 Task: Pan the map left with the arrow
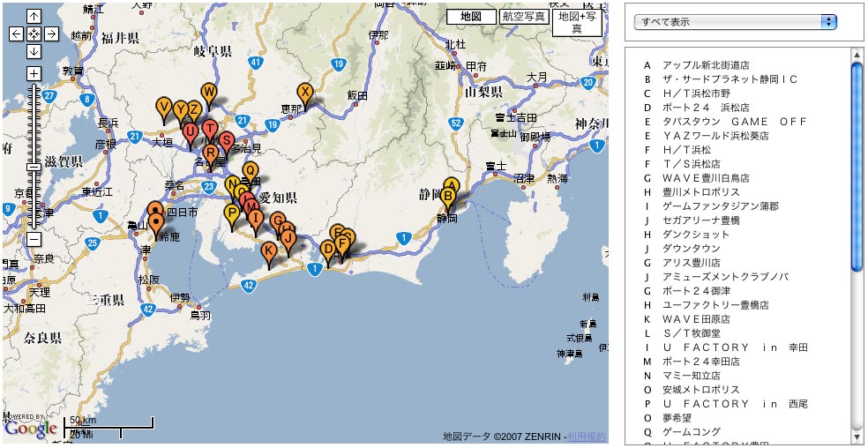click(x=16, y=34)
